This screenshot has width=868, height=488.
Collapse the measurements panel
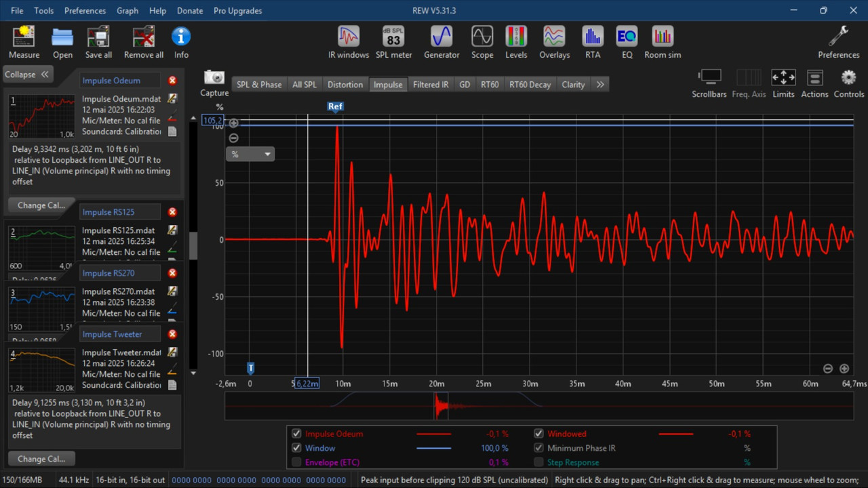28,75
